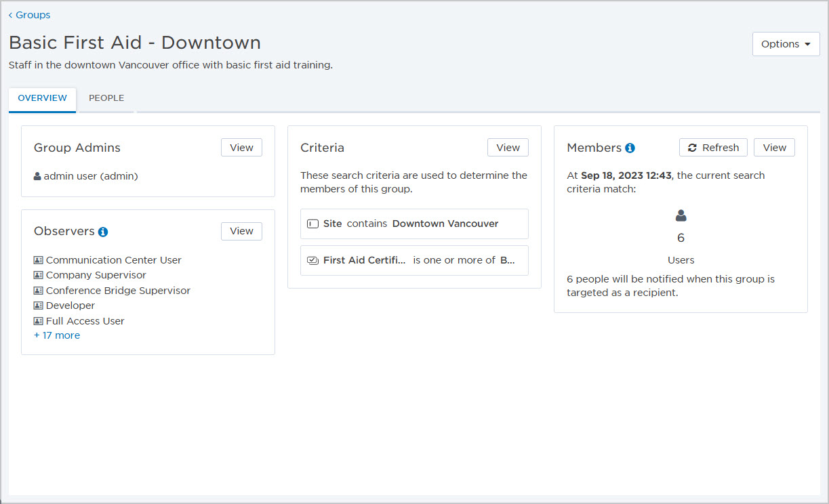Go back to Groups list
The image size is (829, 504).
click(x=29, y=15)
